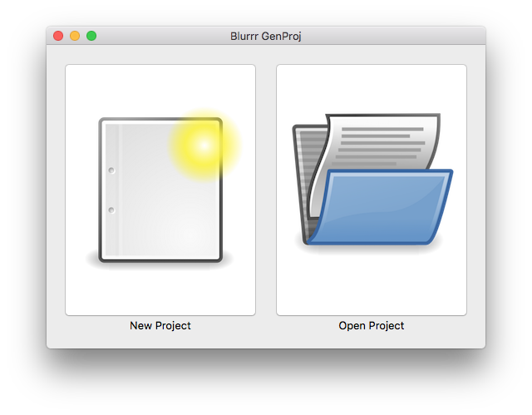Screen dimensions: 532x415
Task: Select the New Project text label
Action: [x=160, y=326]
